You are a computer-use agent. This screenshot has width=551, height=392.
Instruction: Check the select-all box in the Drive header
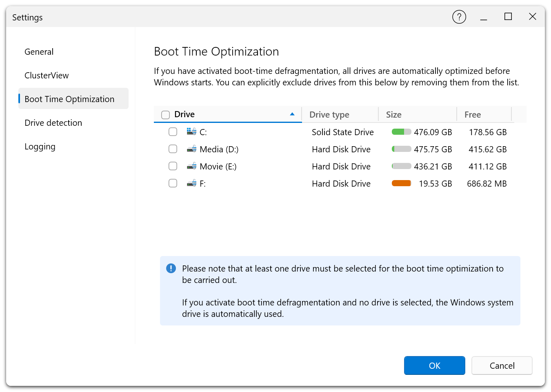pos(165,115)
